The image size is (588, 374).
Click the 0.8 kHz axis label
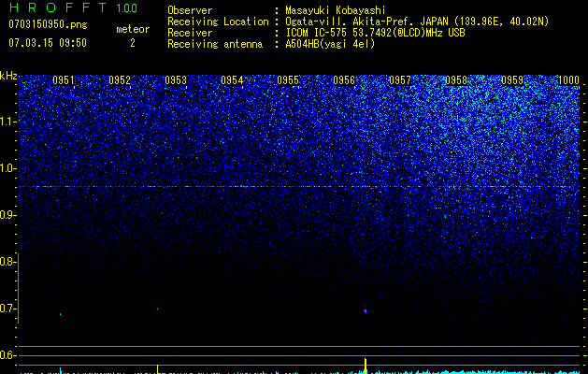(7, 262)
